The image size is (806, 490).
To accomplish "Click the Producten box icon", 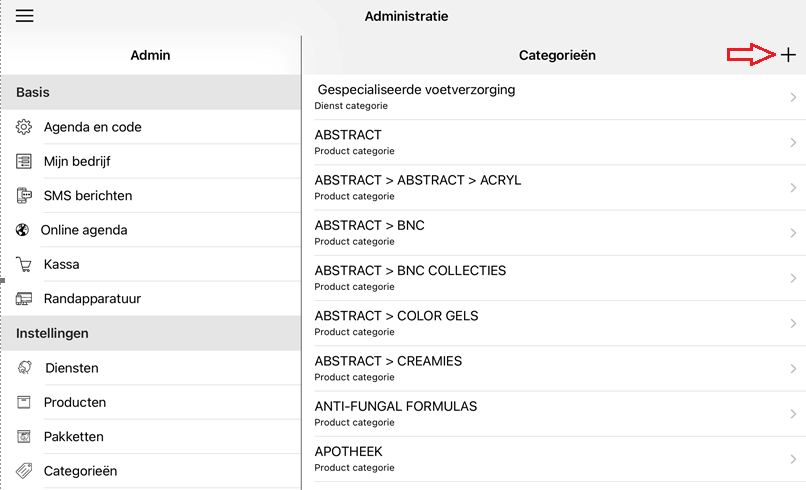I will [24, 402].
